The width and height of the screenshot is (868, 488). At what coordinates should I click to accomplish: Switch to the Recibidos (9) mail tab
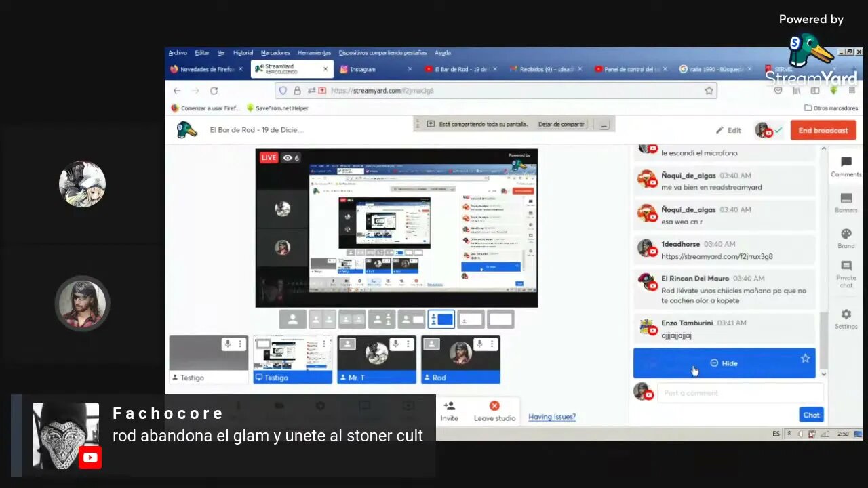[546, 69]
